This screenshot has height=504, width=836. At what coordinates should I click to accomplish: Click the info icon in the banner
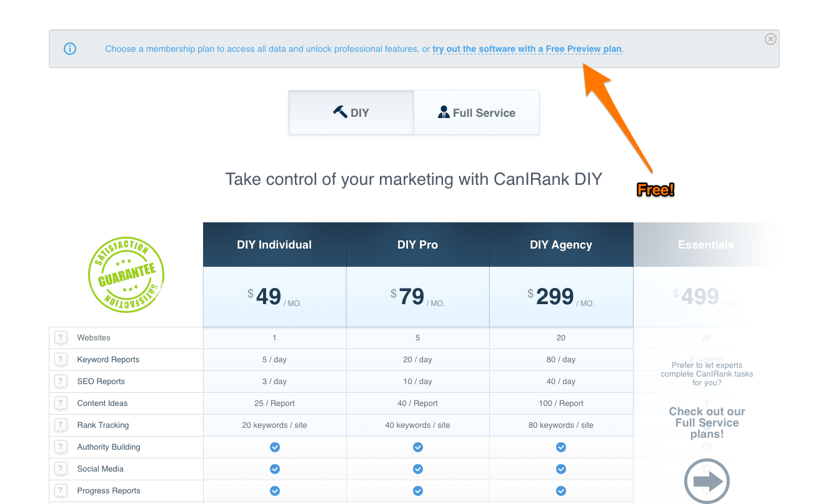point(70,49)
